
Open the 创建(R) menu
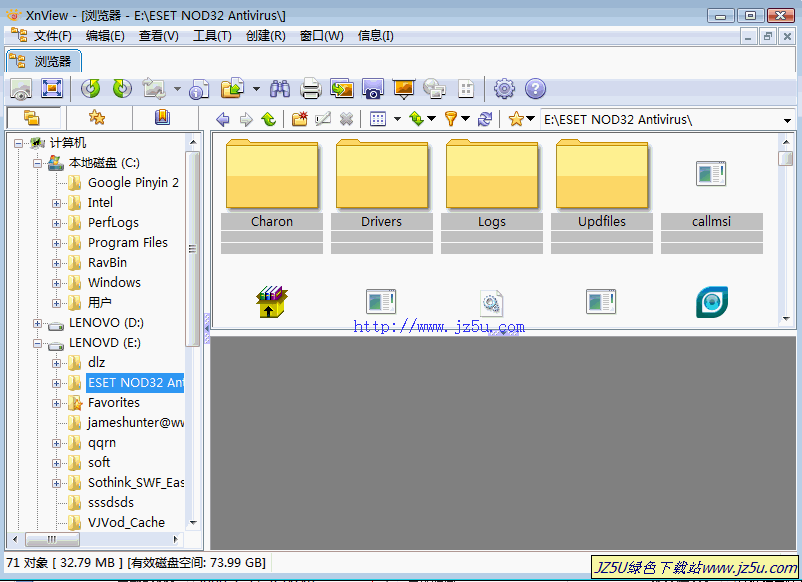point(265,36)
